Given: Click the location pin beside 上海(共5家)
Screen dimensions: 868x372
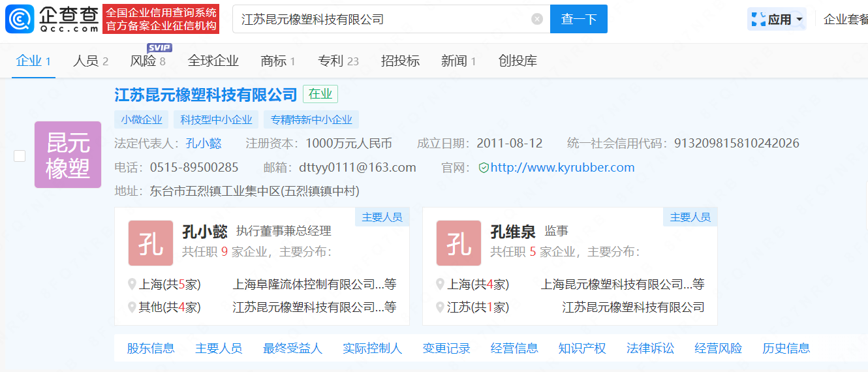Looking at the screenshot, I should 132,285.
